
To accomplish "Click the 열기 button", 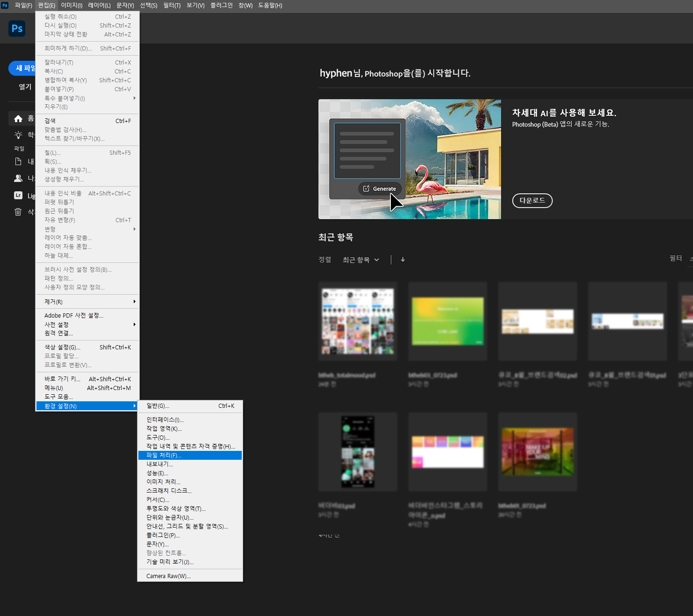I will (25, 87).
